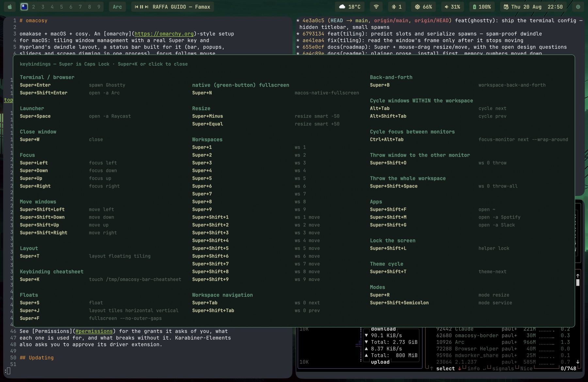Click commit 4e3a0c5 hash in git log

(313, 20)
